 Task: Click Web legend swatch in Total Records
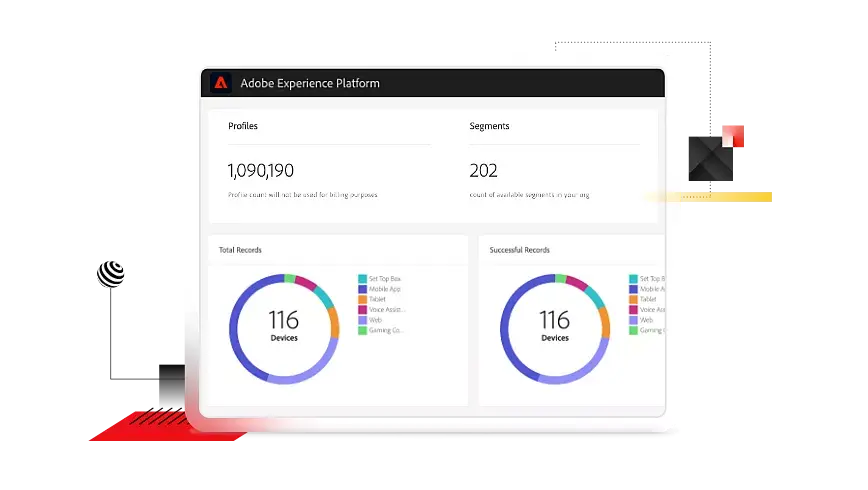point(362,320)
